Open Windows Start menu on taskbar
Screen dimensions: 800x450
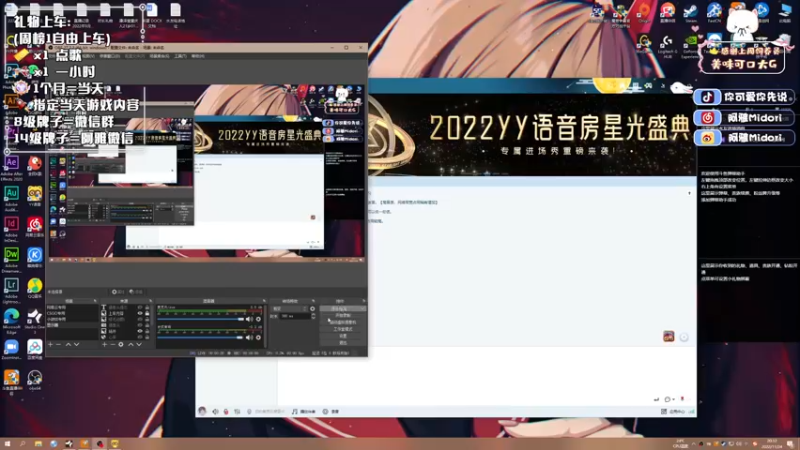point(7,444)
